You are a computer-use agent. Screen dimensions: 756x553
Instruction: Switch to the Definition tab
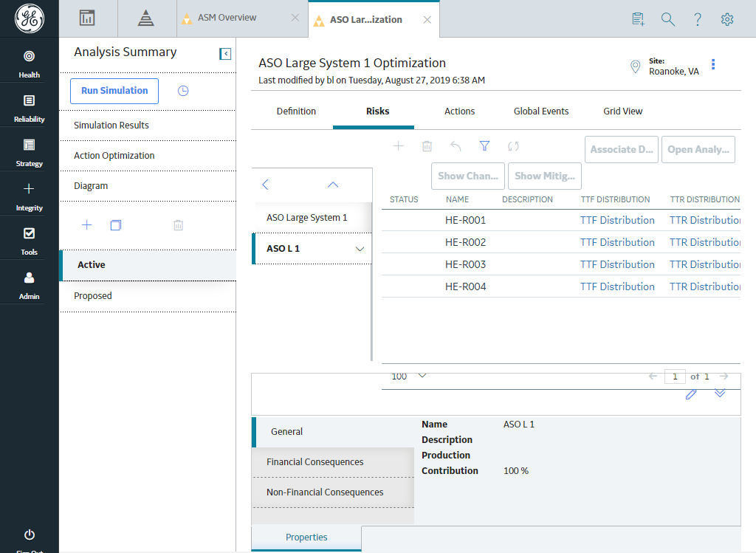point(296,111)
